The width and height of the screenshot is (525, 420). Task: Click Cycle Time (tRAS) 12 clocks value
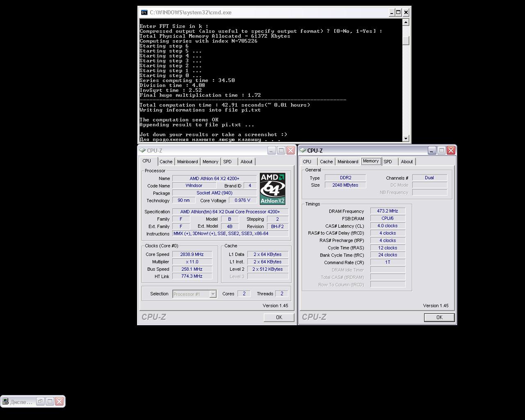tap(388, 248)
